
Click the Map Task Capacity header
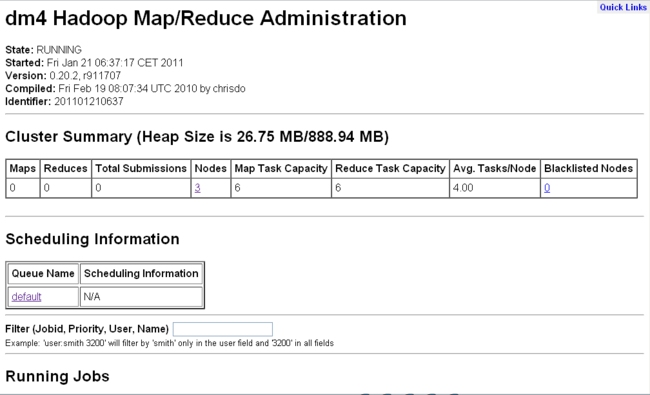pos(281,168)
